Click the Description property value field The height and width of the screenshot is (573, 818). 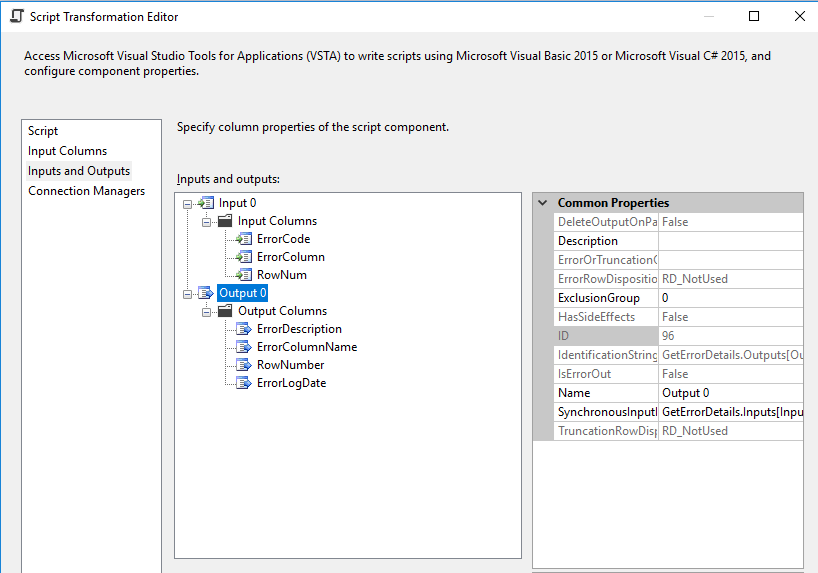pos(731,241)
